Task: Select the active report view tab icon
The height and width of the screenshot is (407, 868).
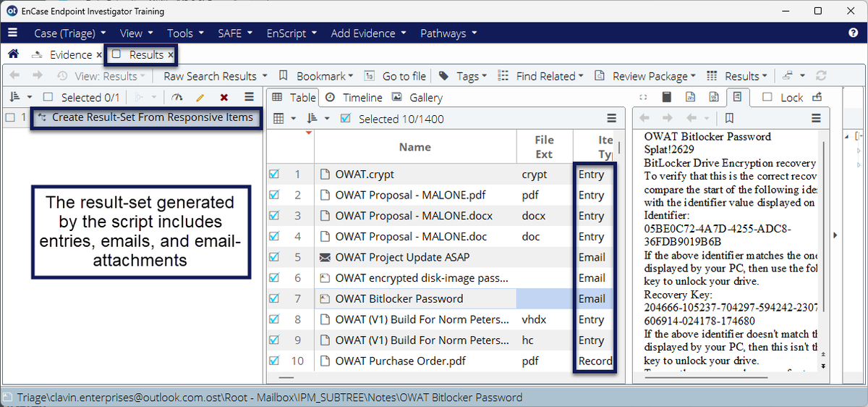Action: (x=737, y=97)
